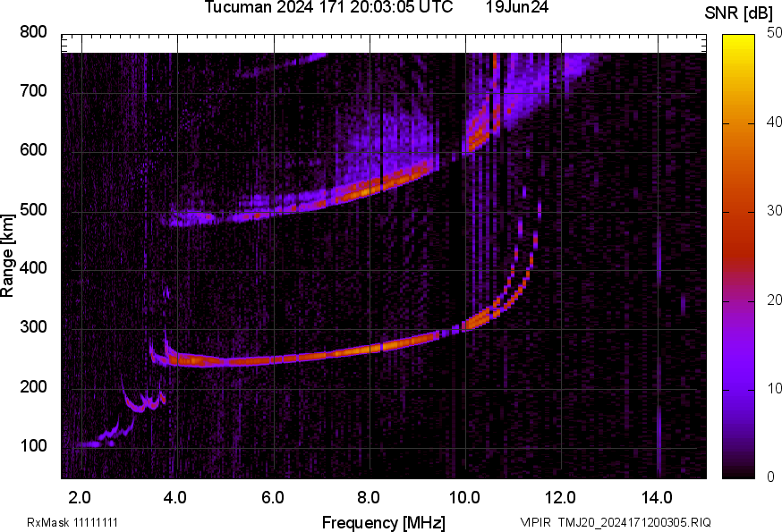The height and width of the screenshot is (532, 782).
Task: Click the SNR color bar
Action: click(x=738, y=257)
